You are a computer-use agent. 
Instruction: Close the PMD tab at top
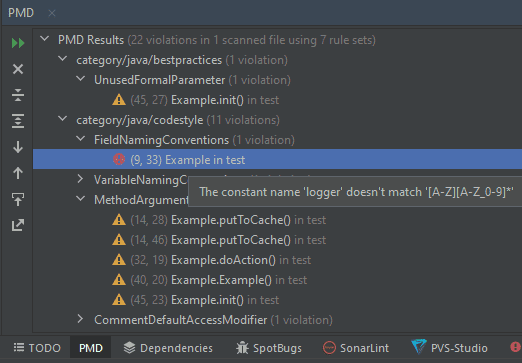click(x=52, y=13)
